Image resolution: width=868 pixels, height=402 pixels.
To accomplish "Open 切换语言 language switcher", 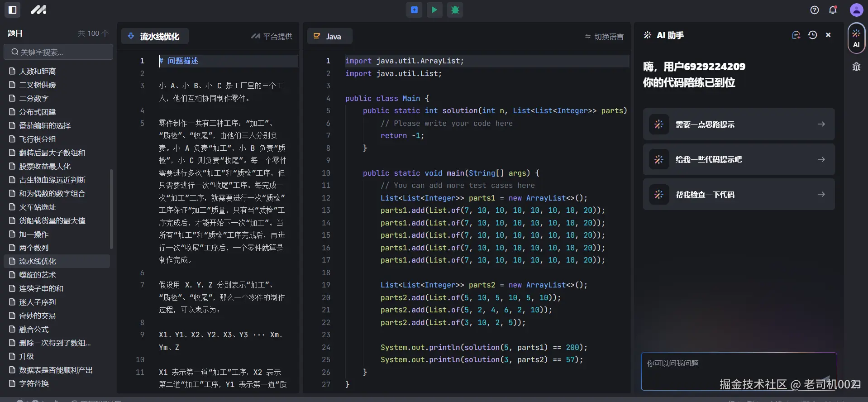I will pos(604,36).
